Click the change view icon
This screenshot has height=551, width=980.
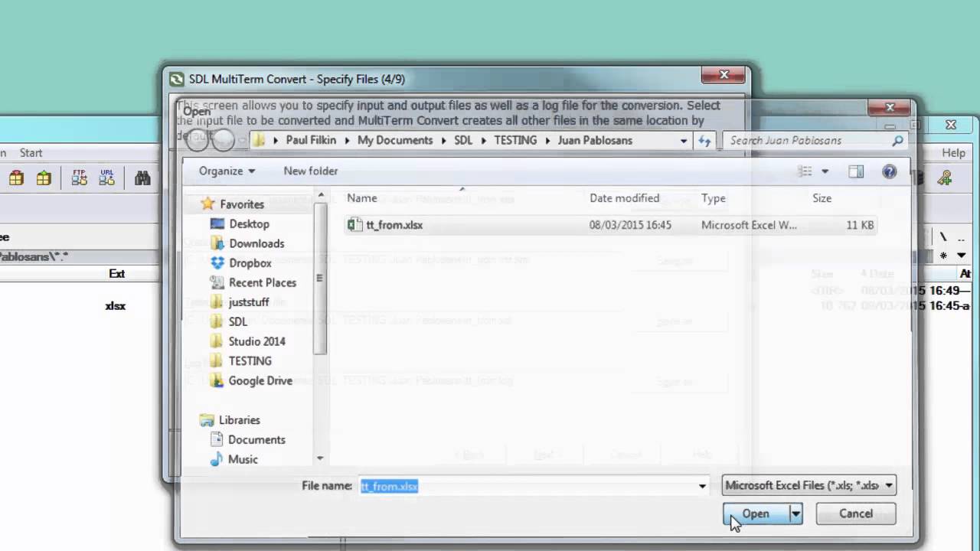[x=805, y=171]
